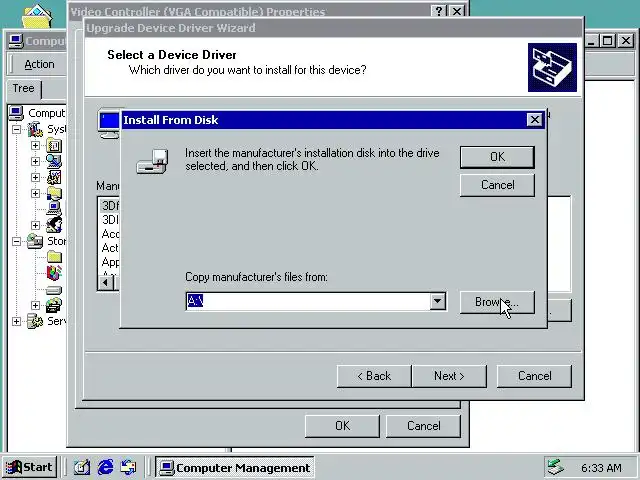Close the Install From Disk dialog

click(535, 120)
